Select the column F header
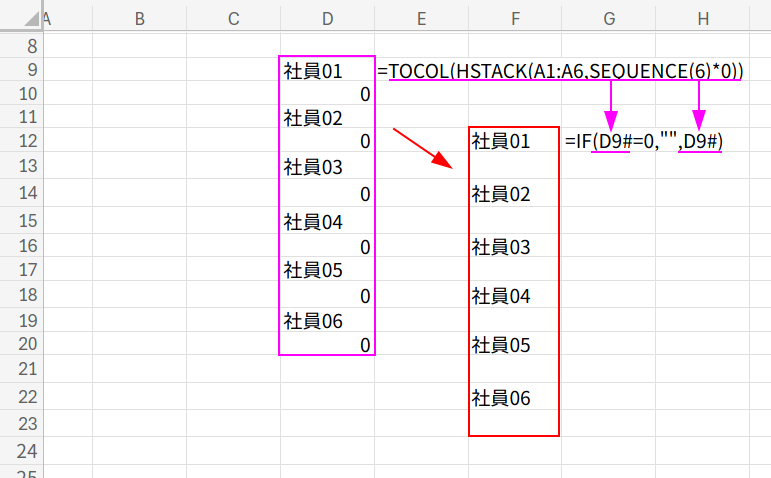Image resolution: width=771 pixels, height=478 pixels. click(x=514, y=18)
